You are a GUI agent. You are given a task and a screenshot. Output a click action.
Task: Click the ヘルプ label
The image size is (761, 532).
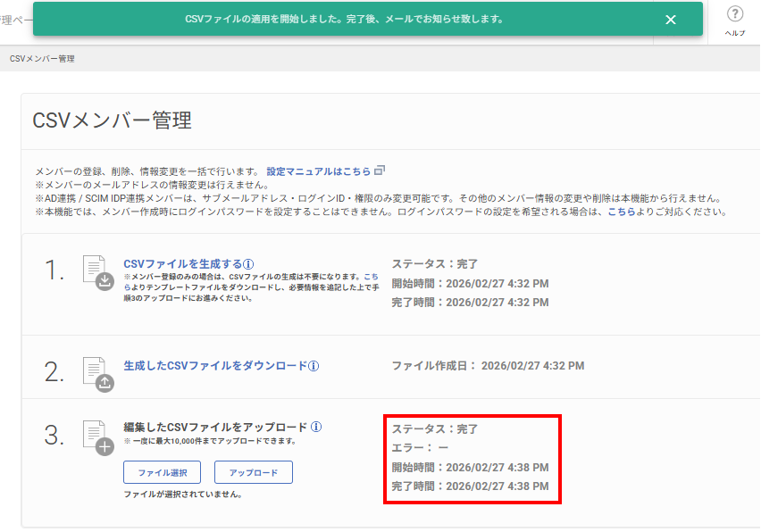point(735,33)
